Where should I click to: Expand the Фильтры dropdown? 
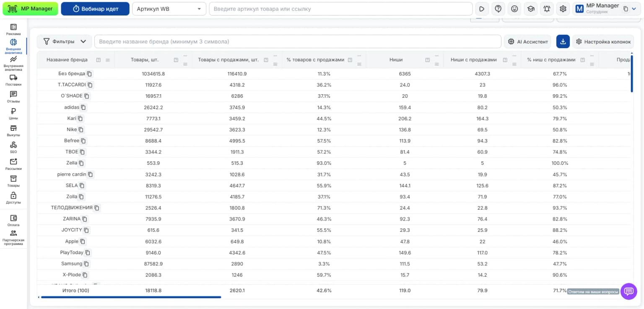(x=65, y=42)
